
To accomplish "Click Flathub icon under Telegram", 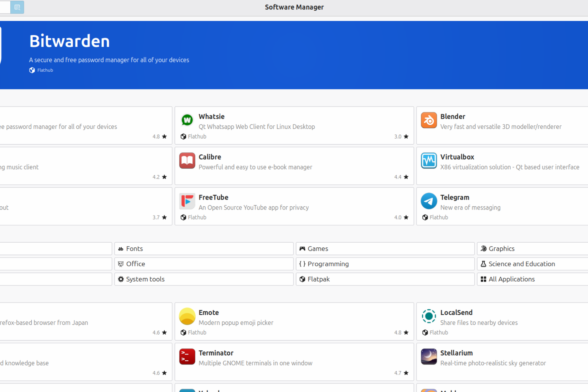I will [425, 217].
